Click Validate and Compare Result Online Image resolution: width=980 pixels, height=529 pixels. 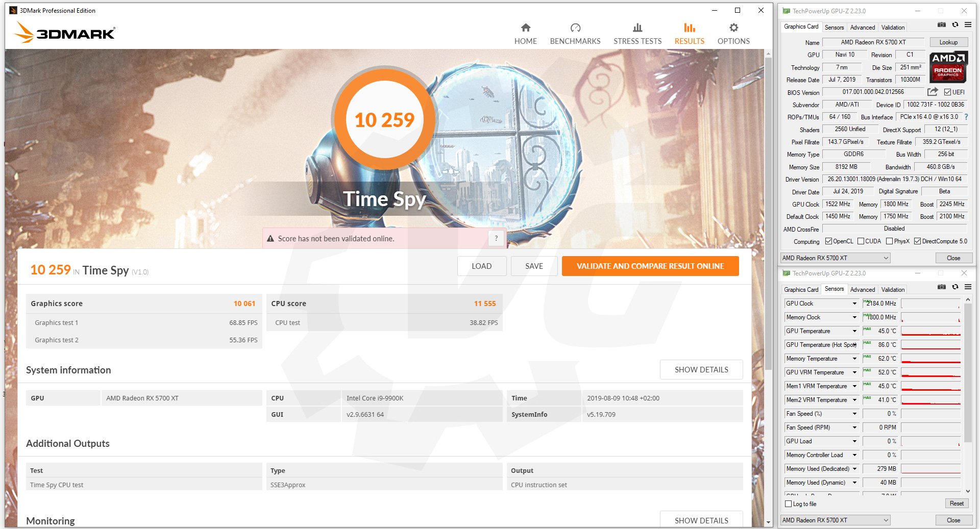650,266
